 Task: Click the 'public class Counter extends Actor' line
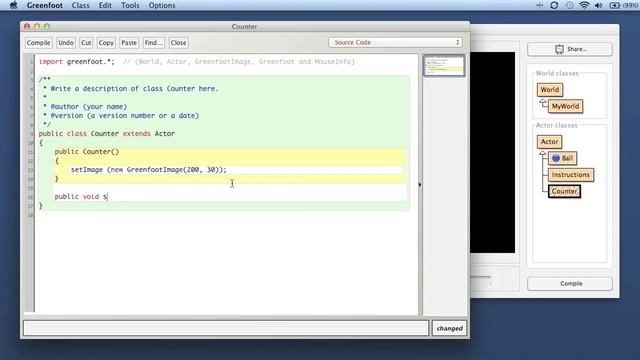(x=107, y=133)
